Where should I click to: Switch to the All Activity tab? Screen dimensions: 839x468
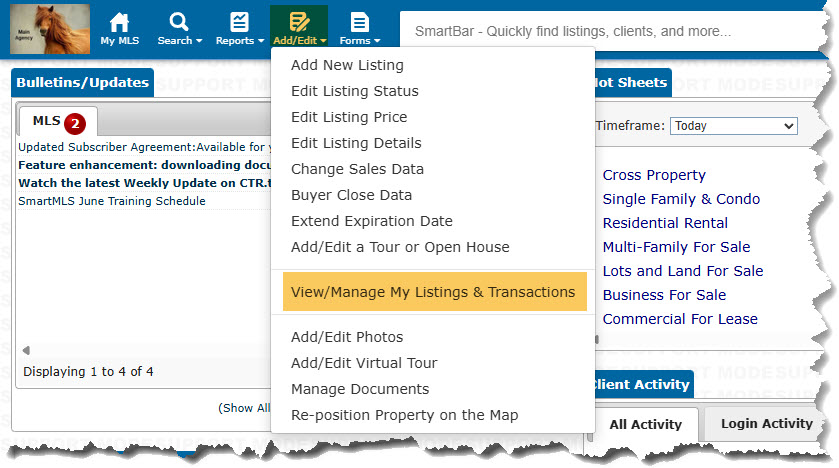[x=645, y=425]
